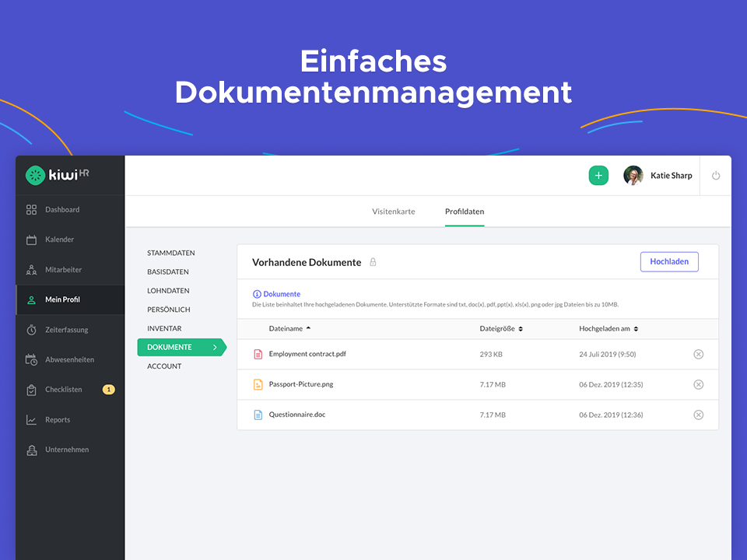Open Questionnaire.doc file
Image resolution: width=747 pixels, height=560 pixels.
click(x=296, y=415)
